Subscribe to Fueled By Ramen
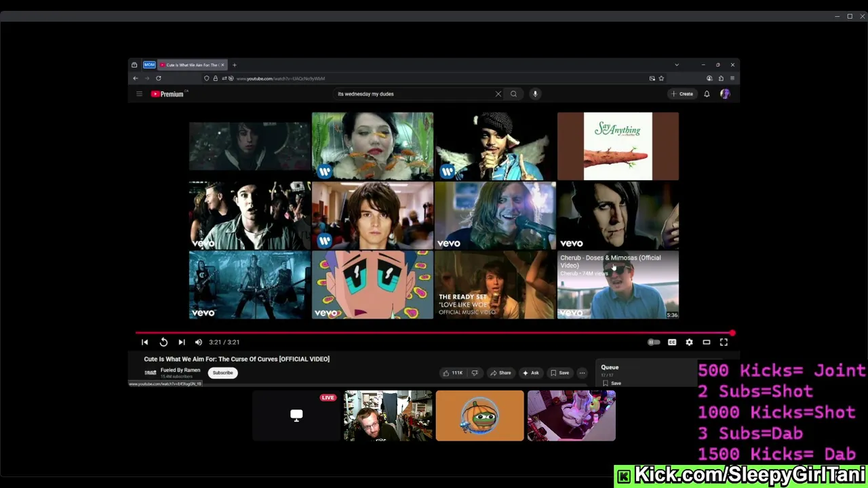This screenshot has width=868, height=488. [222, 373]
